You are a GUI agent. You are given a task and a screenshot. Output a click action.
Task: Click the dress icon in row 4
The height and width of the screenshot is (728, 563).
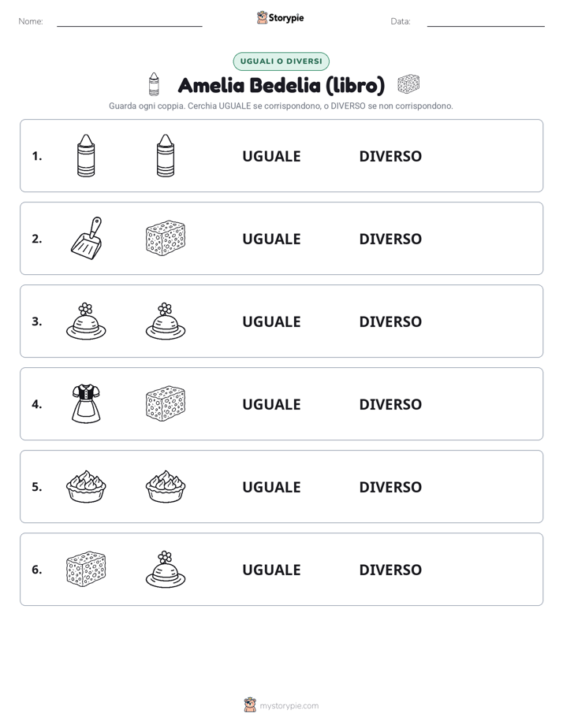[86, 403]
